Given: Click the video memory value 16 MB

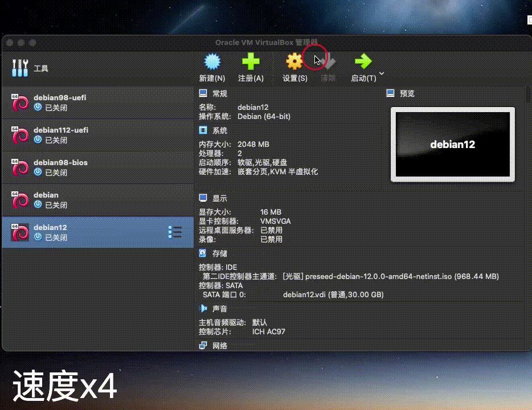Looking at the screenshot, I should click(x=271, y=212).
